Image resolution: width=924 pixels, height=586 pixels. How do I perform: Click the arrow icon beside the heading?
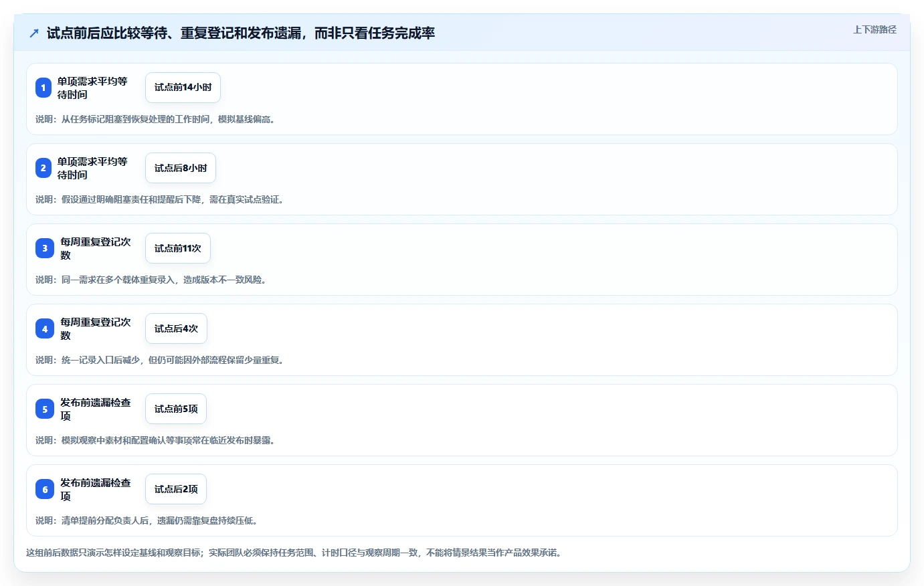34,33
